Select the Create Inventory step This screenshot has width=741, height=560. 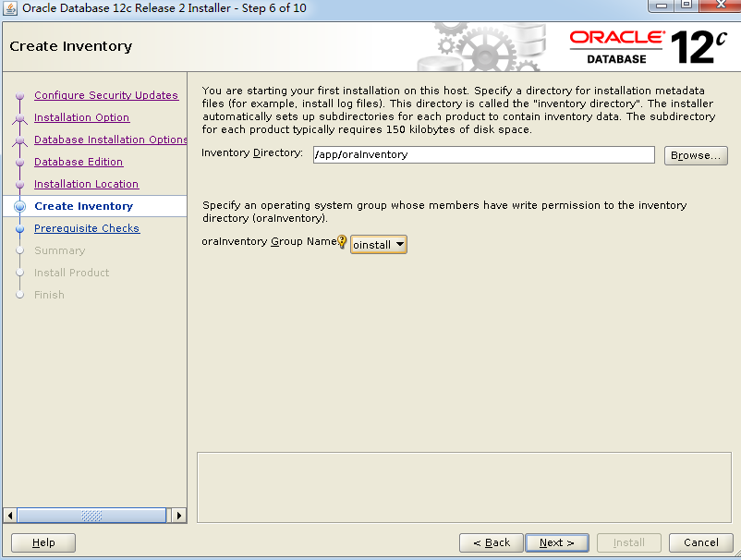84,206
